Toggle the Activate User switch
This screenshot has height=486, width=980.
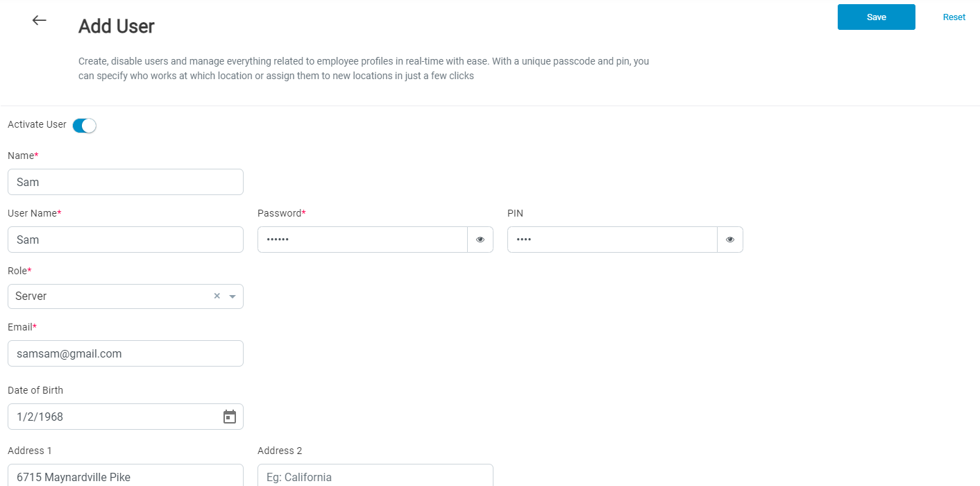click(x=85, y=126)
